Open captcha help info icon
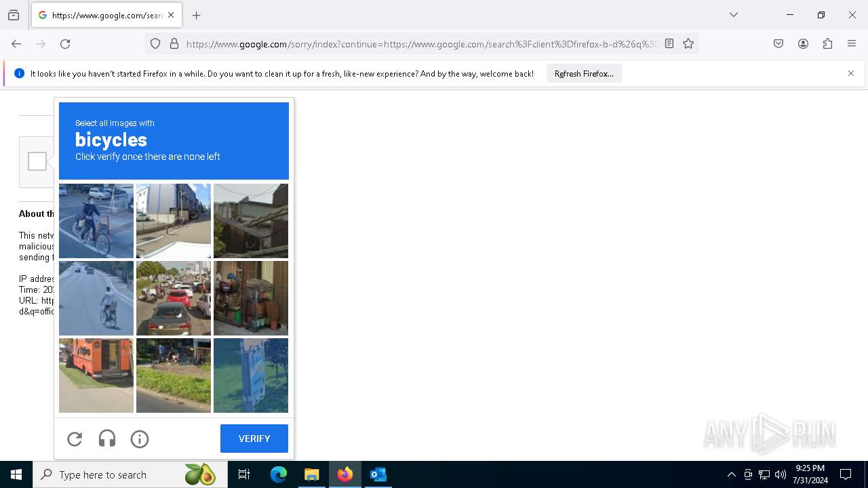Image resolution: width=868 pixels, height=488 pixels. point(140,439)
